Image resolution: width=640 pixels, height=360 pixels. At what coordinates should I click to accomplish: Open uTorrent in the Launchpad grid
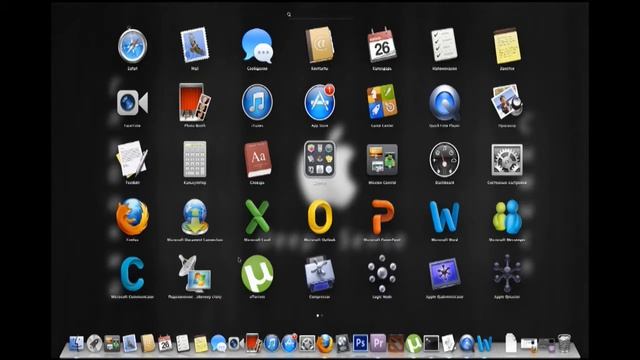coord(257,274)
